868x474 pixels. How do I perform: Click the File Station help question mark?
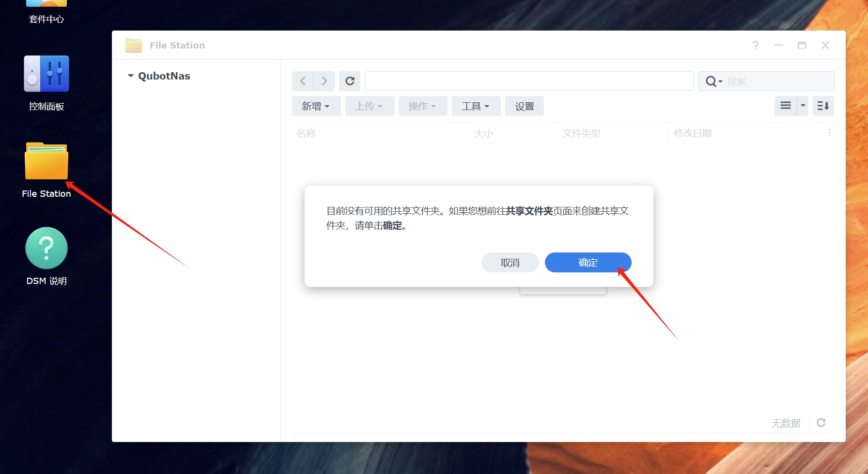[x=756, y=45]
